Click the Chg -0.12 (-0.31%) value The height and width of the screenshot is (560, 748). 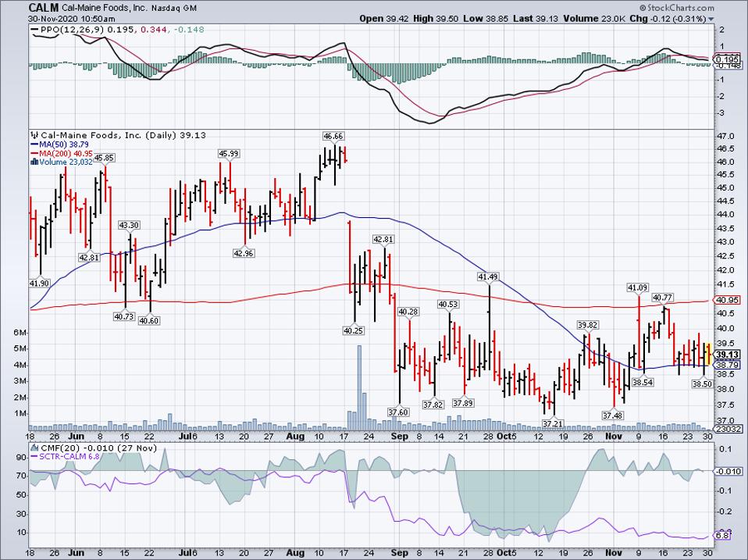(668, 19)
